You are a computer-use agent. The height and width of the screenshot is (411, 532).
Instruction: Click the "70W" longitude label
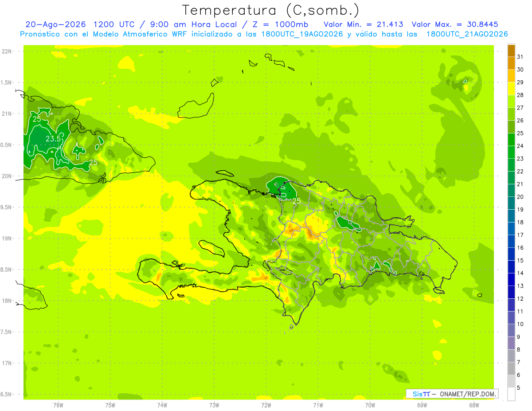coord(370,405)
